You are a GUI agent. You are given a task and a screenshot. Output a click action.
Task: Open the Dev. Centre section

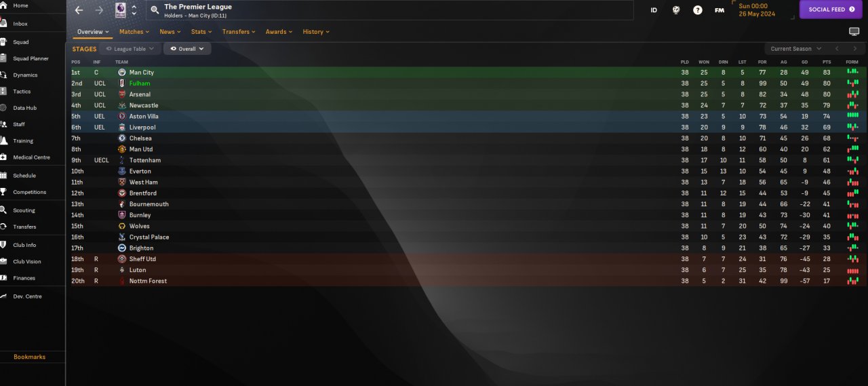click(x=27, y=296)
